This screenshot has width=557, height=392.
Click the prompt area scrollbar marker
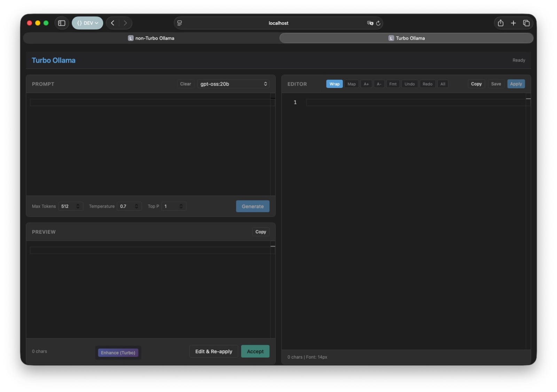pyautogui.click(x=273, y=98)
